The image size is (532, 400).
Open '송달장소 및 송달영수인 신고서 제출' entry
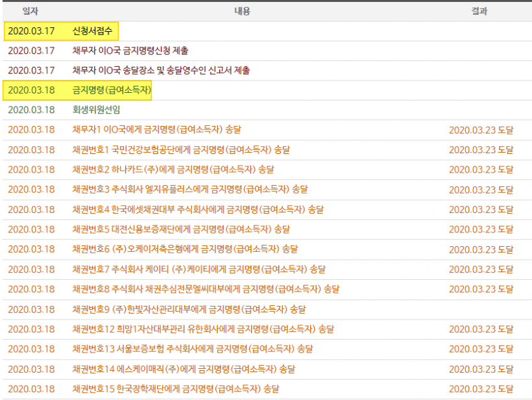pyautogui.click(x=186, y=70)
